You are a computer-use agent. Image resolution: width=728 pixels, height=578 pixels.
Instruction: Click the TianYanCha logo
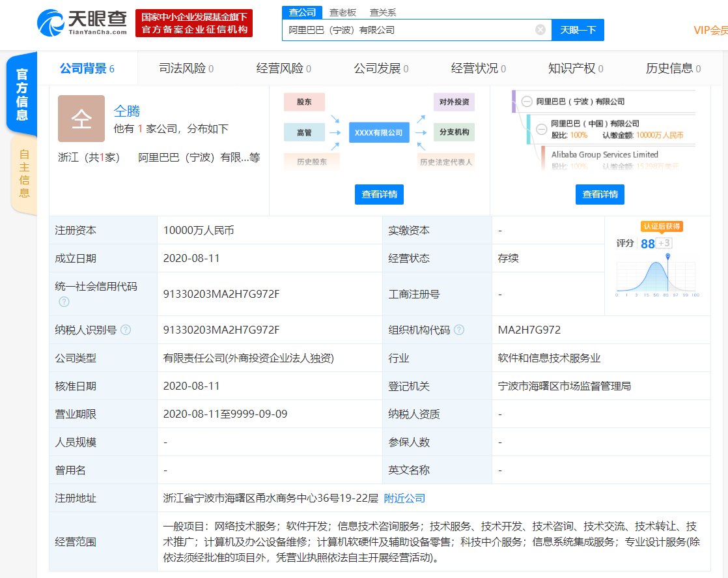click(82, 23)
